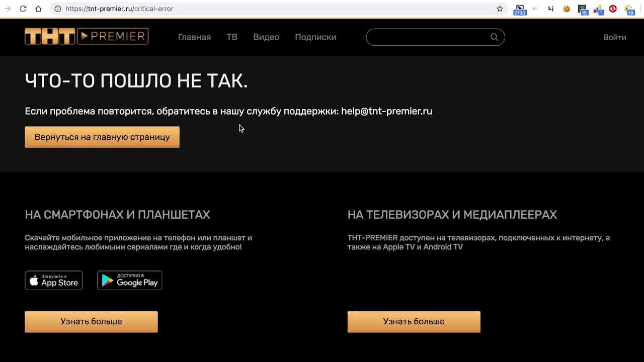Click the forward navigation arrow

7,9
